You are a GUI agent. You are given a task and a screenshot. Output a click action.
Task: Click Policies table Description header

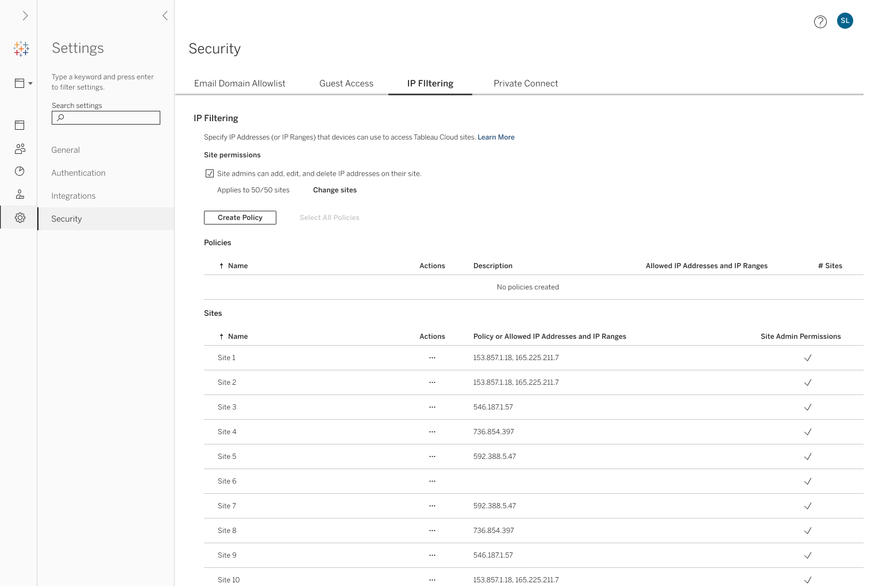pos(493,266)
